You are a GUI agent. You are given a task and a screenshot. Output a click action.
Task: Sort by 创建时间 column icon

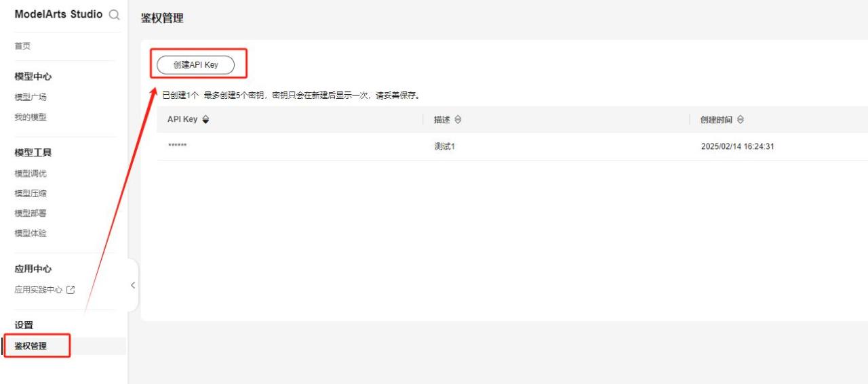coord(740,120)
